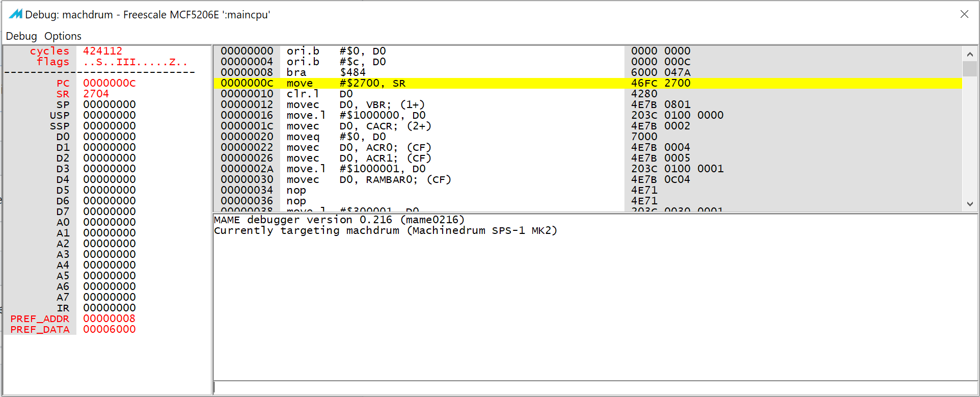Click the MAME logo icon in title bar
Viewport: 980px width, 397px height.
point(16,14)
